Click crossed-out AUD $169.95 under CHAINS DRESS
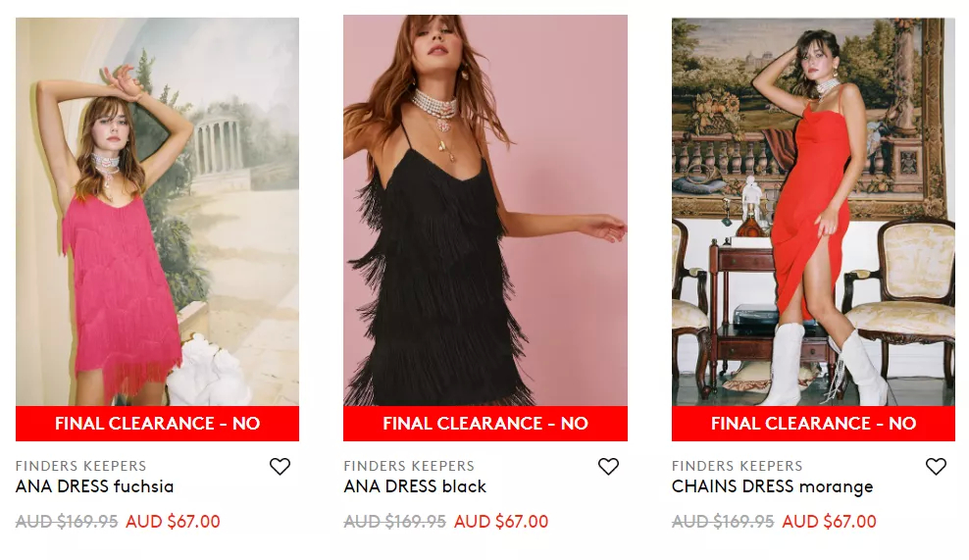This screenshot has height=560, width=969. tap(723, 522)
